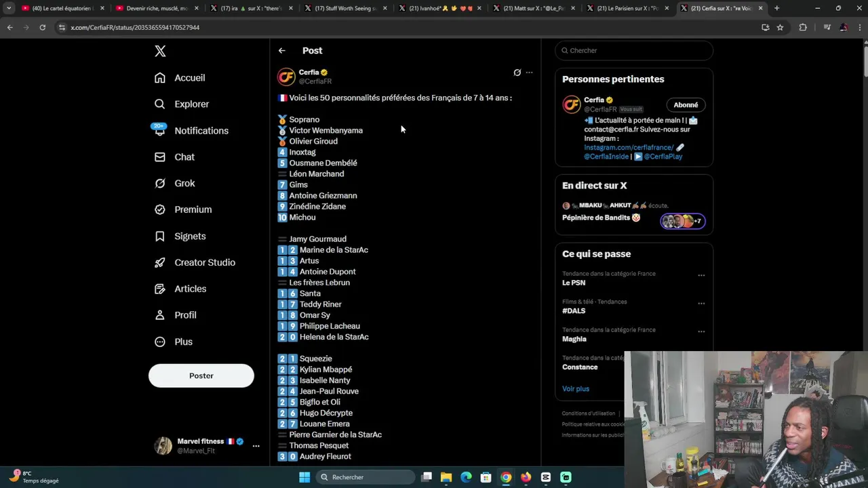Switch to the Matt sur X tab
Image resolution: width=868 pixels, height=488 pixels.
(532, 8)
